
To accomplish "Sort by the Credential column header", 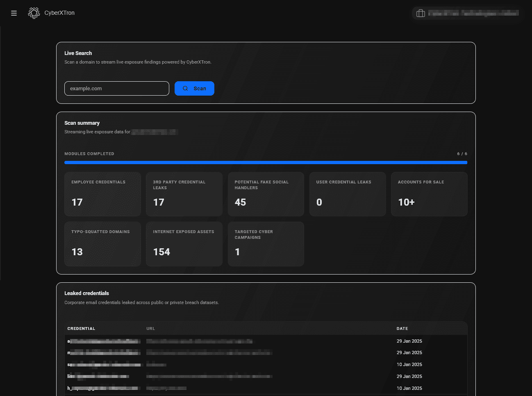I will (x=81, y=328).
